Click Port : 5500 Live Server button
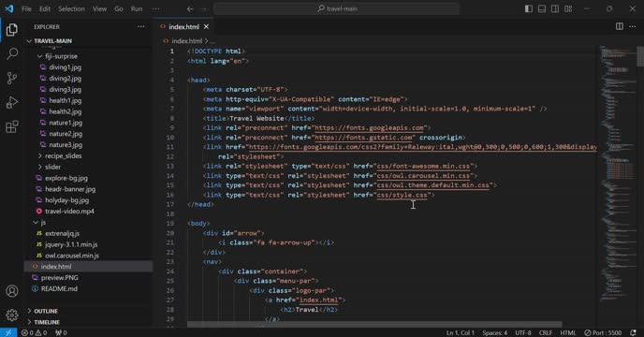 pyautogui.click(x=603, y=332)
